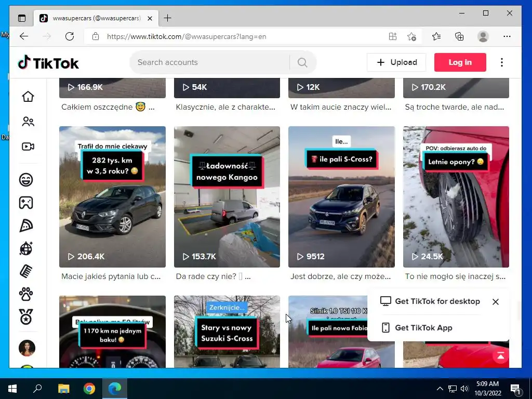View site information lock icon
Screen dimensions: 532x399
(96, 36)
